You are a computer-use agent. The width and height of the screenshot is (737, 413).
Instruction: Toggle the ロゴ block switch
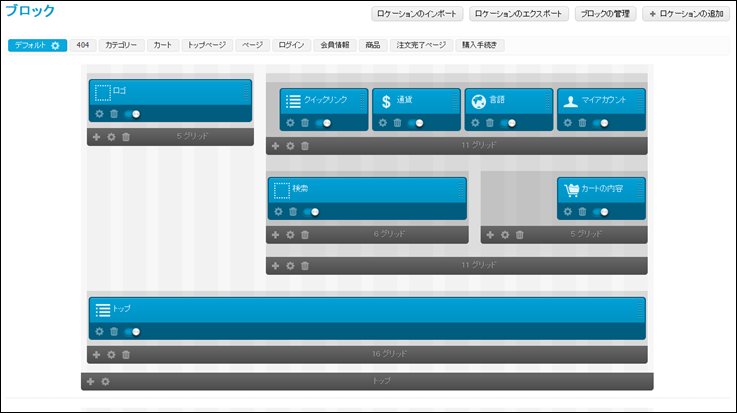pyautogui.click(x=132, y=114)
